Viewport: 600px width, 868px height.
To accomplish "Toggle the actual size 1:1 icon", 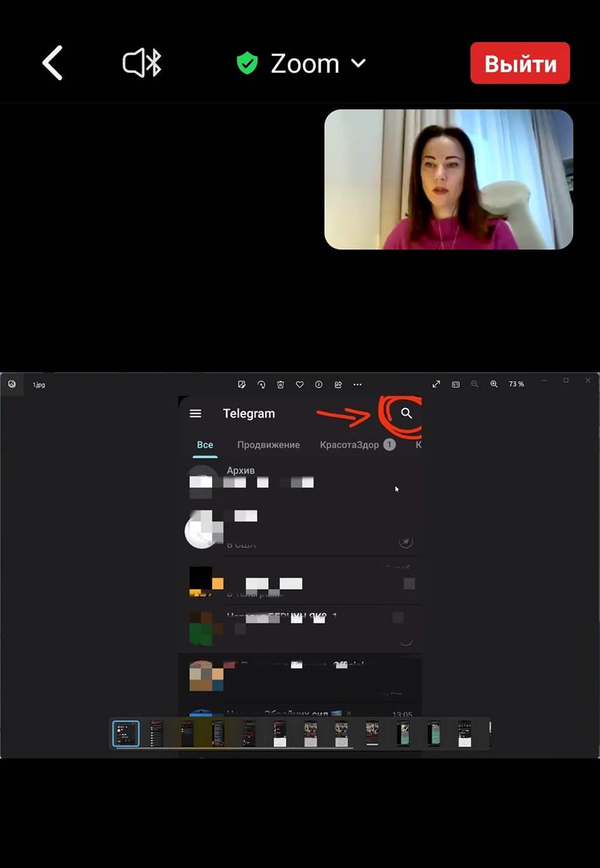I will [x=455, y=384].
